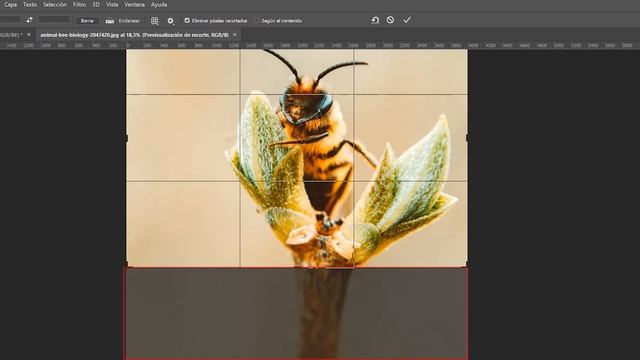Click the right-middle crop handle

(467, 138)
